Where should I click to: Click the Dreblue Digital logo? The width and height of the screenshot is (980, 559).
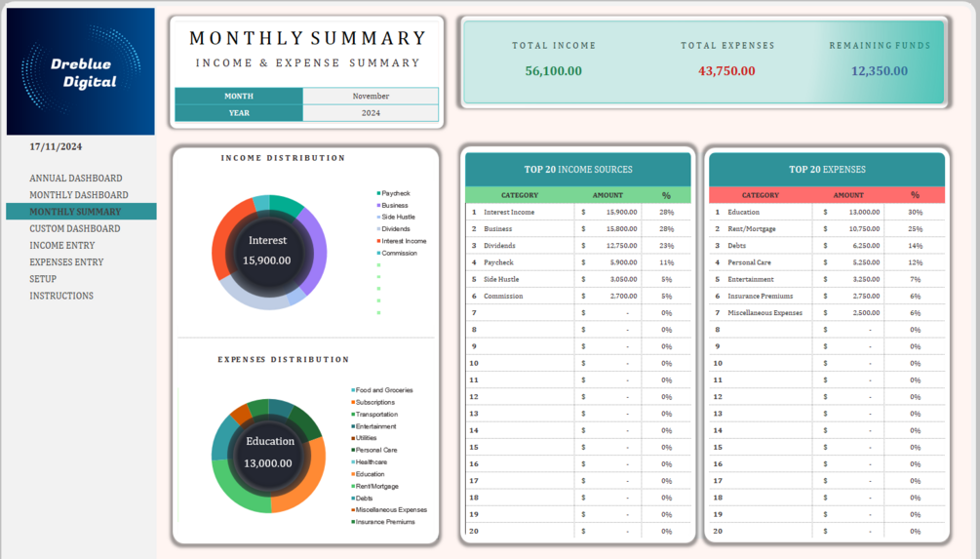point(81,72)
